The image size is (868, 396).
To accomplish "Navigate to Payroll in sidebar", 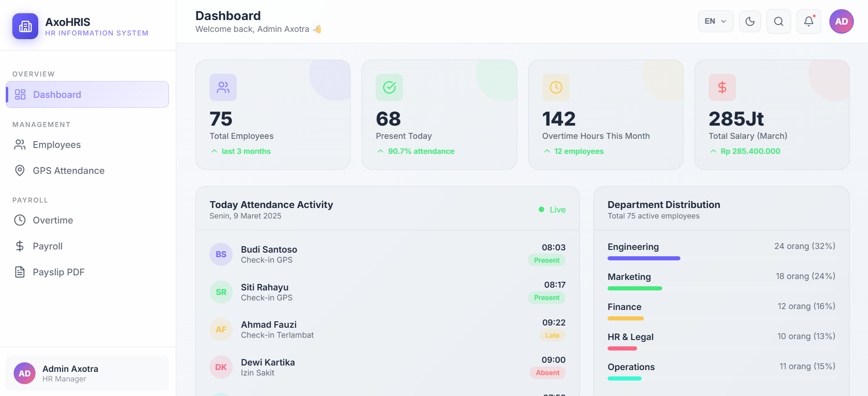I will 87,246.
